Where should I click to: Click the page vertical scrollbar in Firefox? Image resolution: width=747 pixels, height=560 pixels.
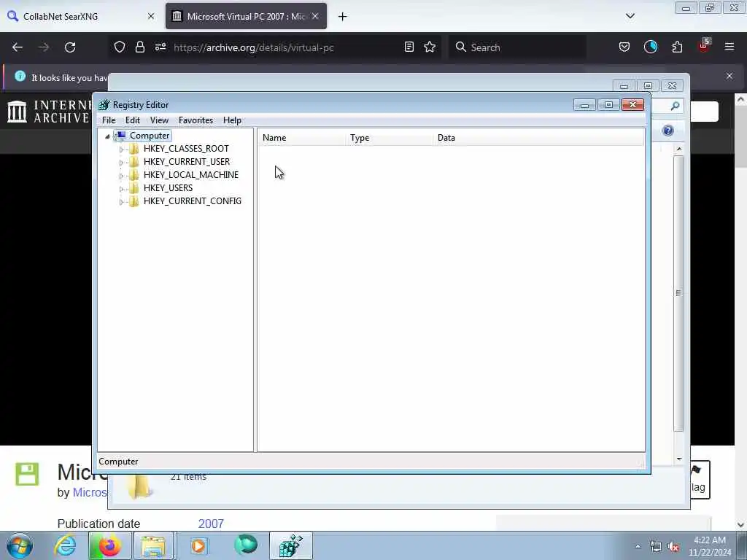coord(740,312)
